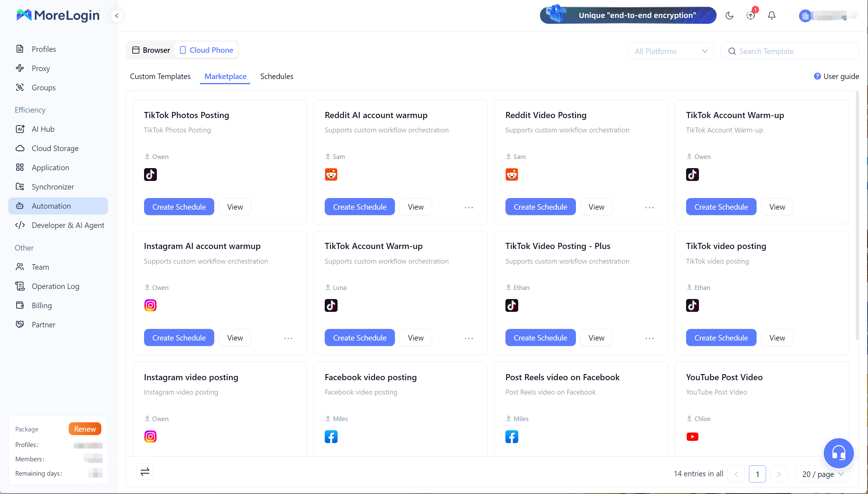View Instagram AI account warmup template
The width and height of the screenshot is (868, 494).
point(235,337)
